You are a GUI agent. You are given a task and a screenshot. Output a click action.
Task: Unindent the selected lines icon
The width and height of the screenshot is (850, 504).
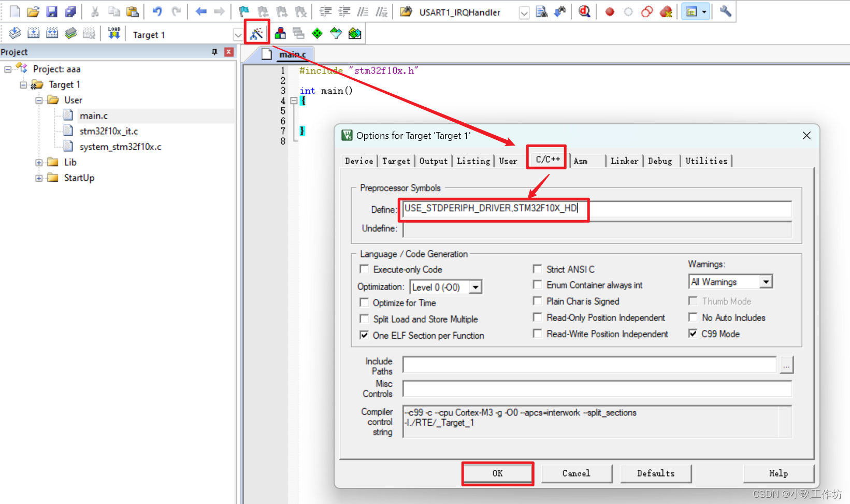pos(344,11)
